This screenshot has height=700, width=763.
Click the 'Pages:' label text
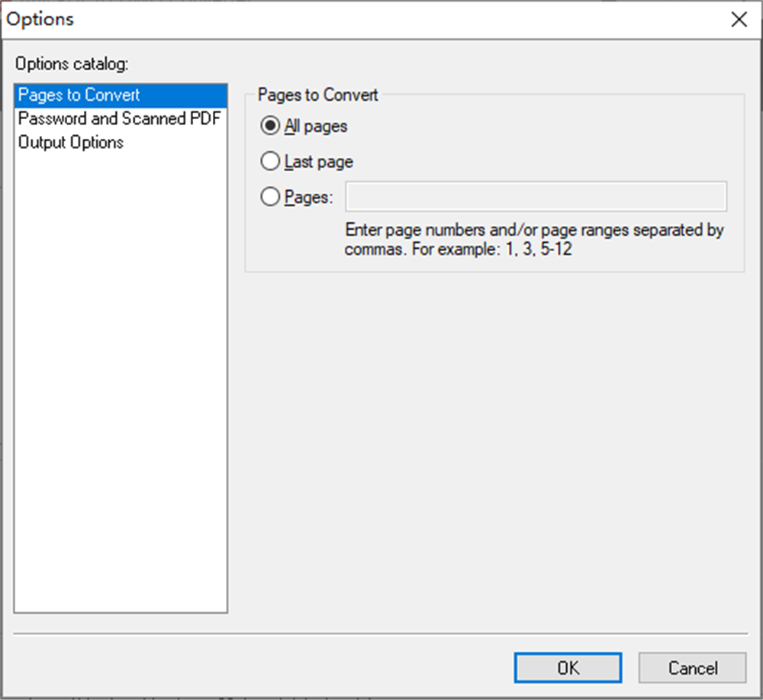[x=309, y=198]
